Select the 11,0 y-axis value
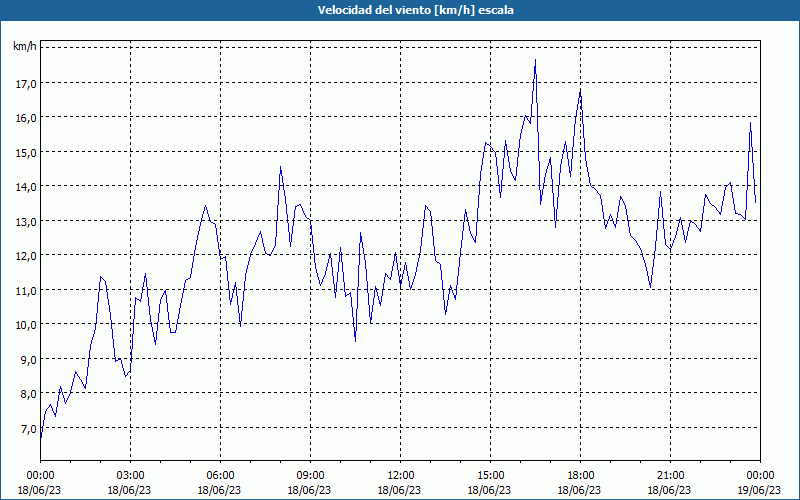This screenshot has height=500, width=800. [x=26, y=291]
